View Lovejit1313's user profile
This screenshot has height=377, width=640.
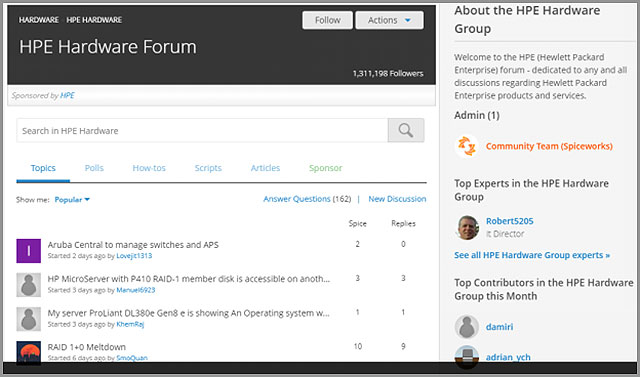point(134,256)
